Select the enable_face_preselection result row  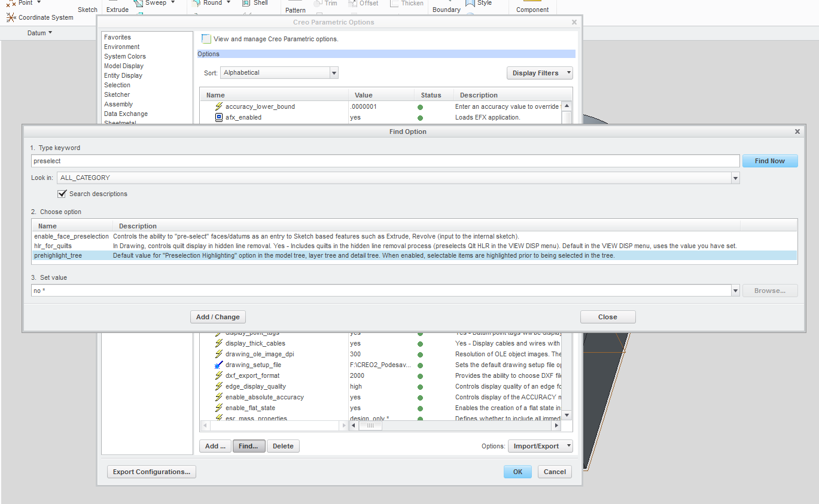tap(414, 236)
